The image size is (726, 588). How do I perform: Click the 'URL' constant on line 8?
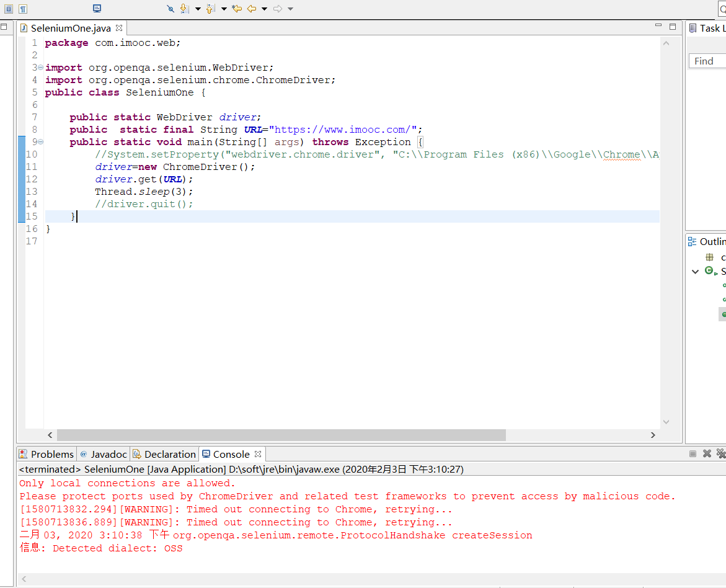254,130
